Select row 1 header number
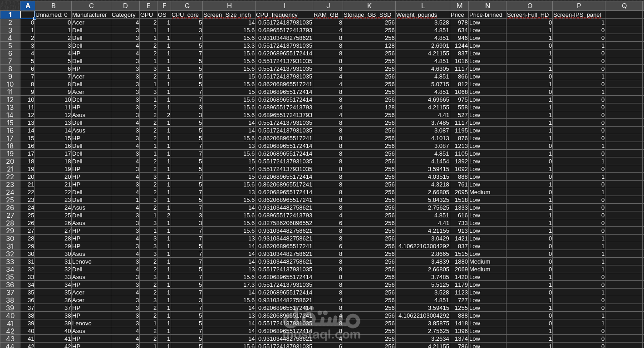 point(10,15)
